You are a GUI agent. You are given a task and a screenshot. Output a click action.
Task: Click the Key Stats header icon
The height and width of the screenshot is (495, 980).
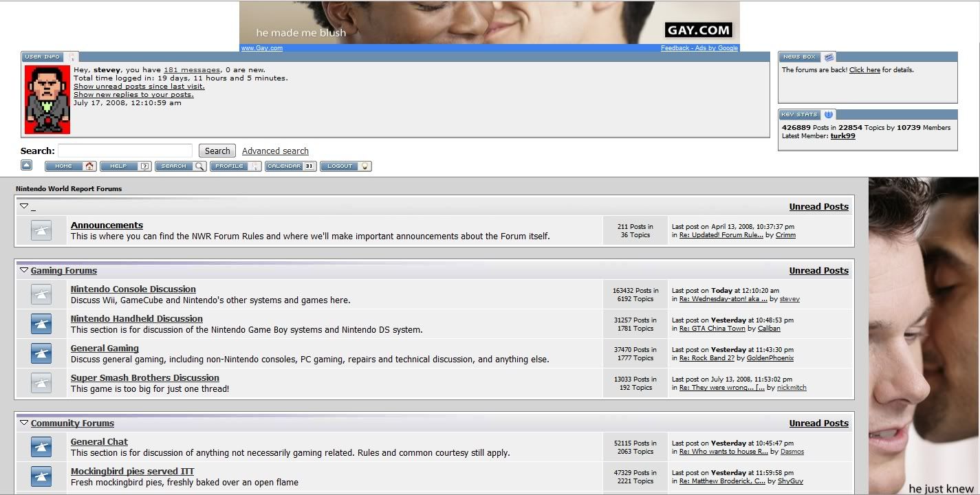(x=829, y=115)
